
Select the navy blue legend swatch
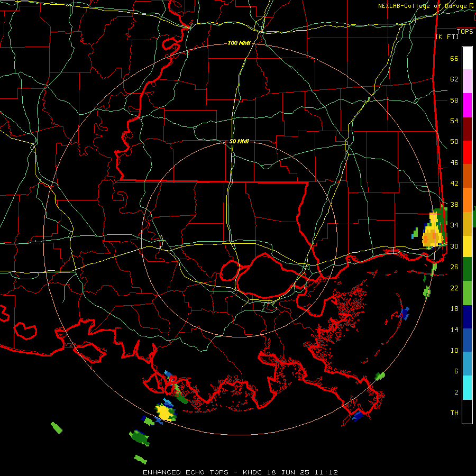(x=467, y=317)
